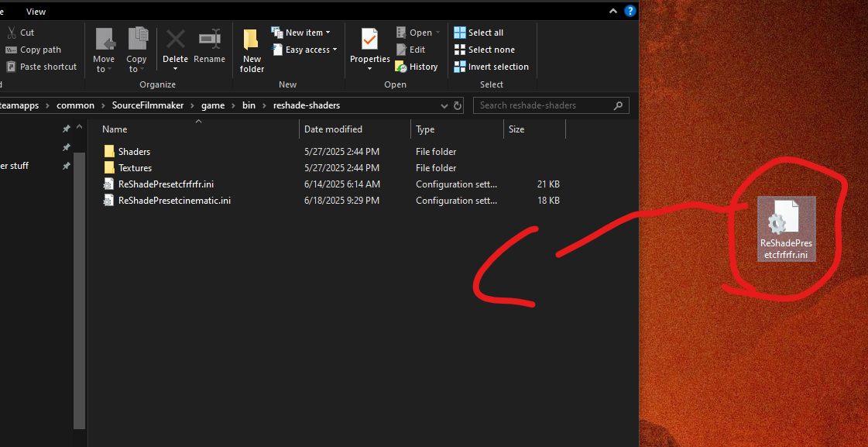Image resolution: width=868 pixels, height=447 pixels.
Task: Go to bin in the address bar
Action: tap(249, 105)
